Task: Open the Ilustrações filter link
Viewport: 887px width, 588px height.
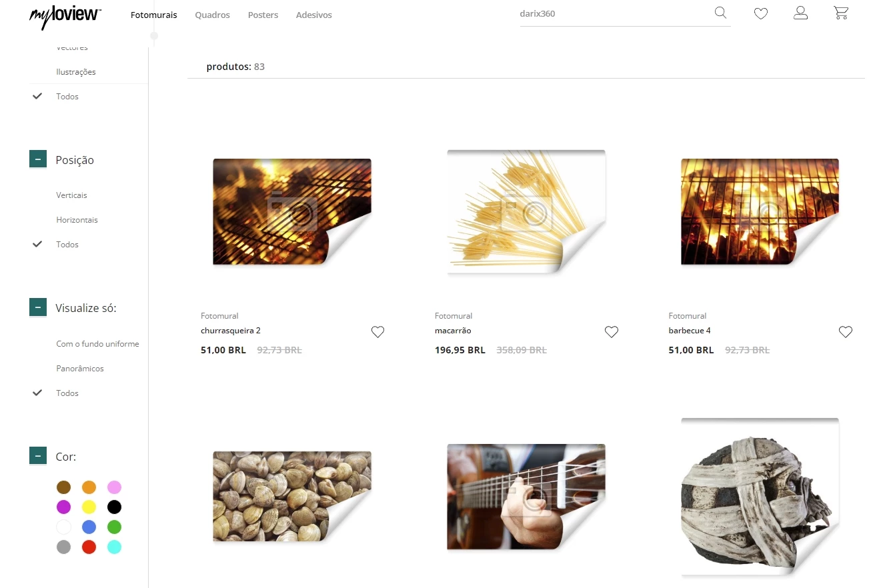Action: click(x=76, y=72)
